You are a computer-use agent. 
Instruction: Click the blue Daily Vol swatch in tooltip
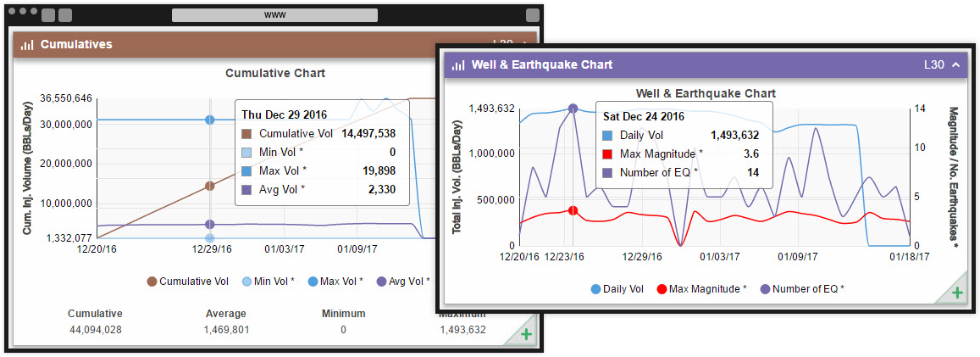click(x=607, y=135)
